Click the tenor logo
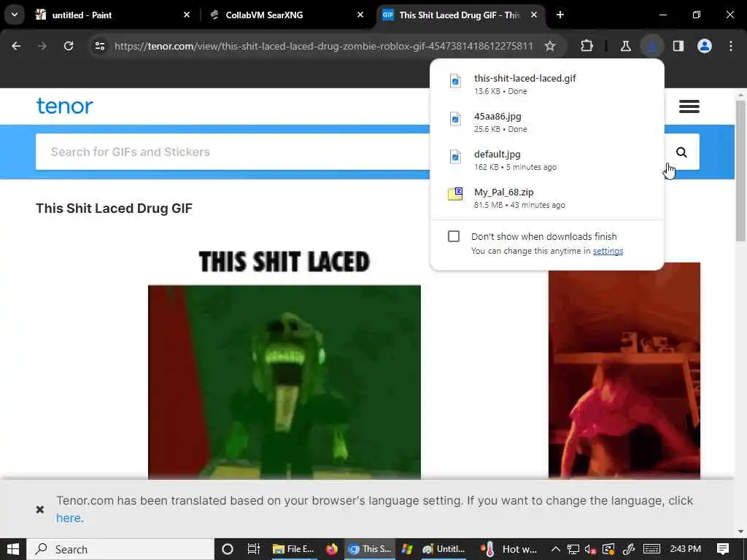Image resolution: width=747 pixels, height=560 pixels. coord(65,106)
